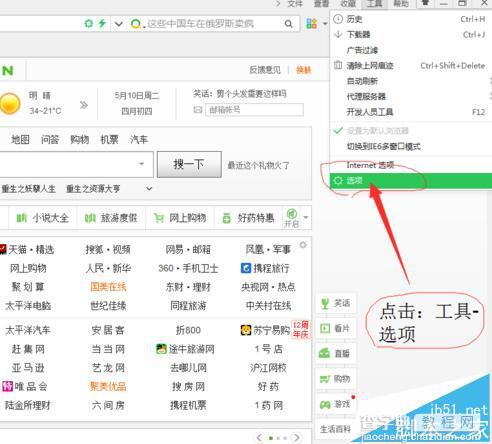The height and width of the screenshot is (444, 492).
Task: Open the colorful apps grid icon
Action: pos(312,23)
